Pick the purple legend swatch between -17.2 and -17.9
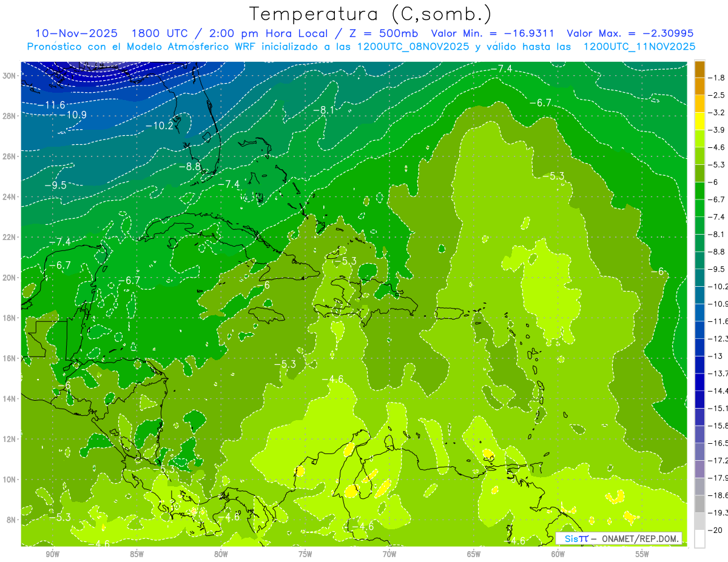This screenshot has height=562, width=728. pos(699,469)
